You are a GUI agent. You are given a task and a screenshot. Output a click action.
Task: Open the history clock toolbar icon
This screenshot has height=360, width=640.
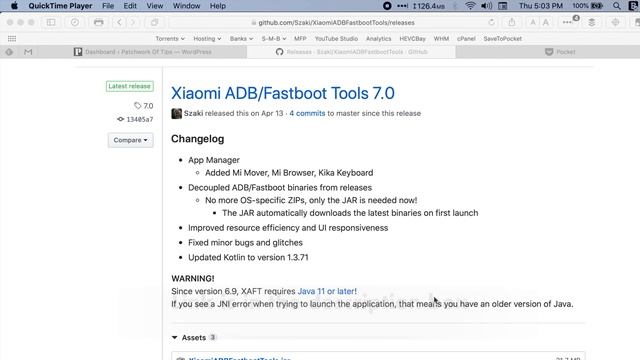tap(75, 22)
